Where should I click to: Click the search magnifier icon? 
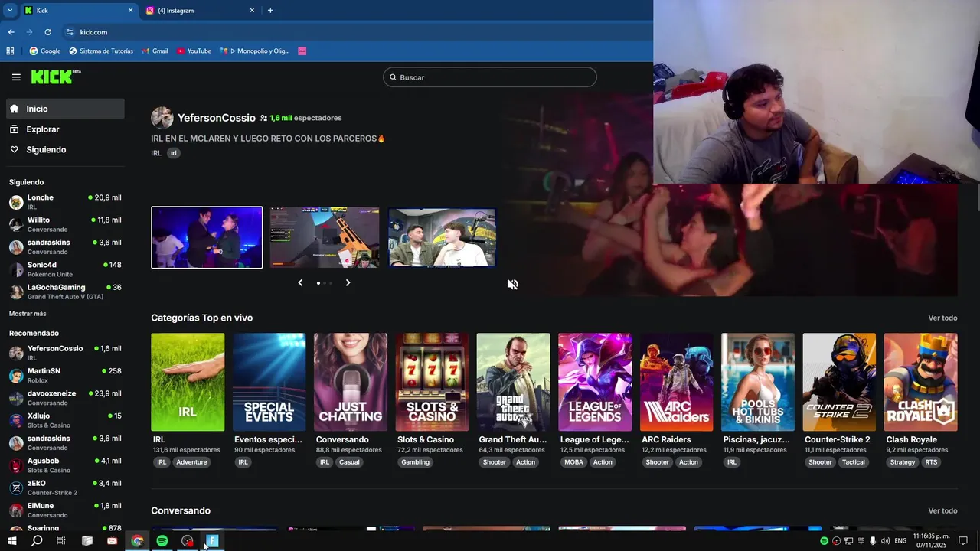393,77
